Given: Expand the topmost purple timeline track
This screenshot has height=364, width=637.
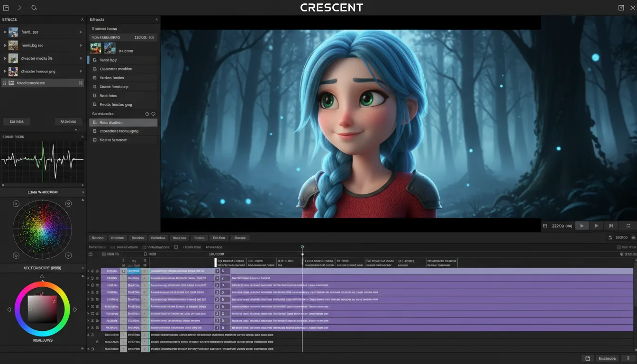Looking at the screenshot, I should pos(88,271).
